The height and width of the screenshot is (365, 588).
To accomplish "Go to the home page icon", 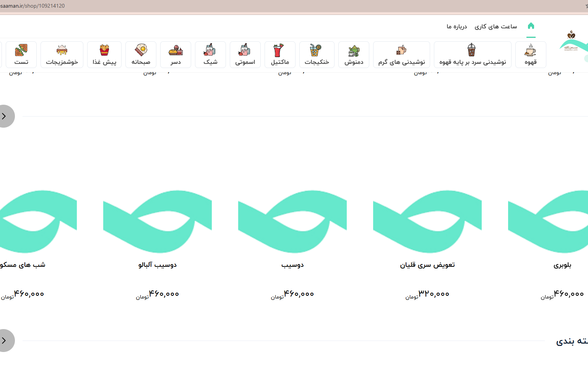I will [x=531, y=26].
